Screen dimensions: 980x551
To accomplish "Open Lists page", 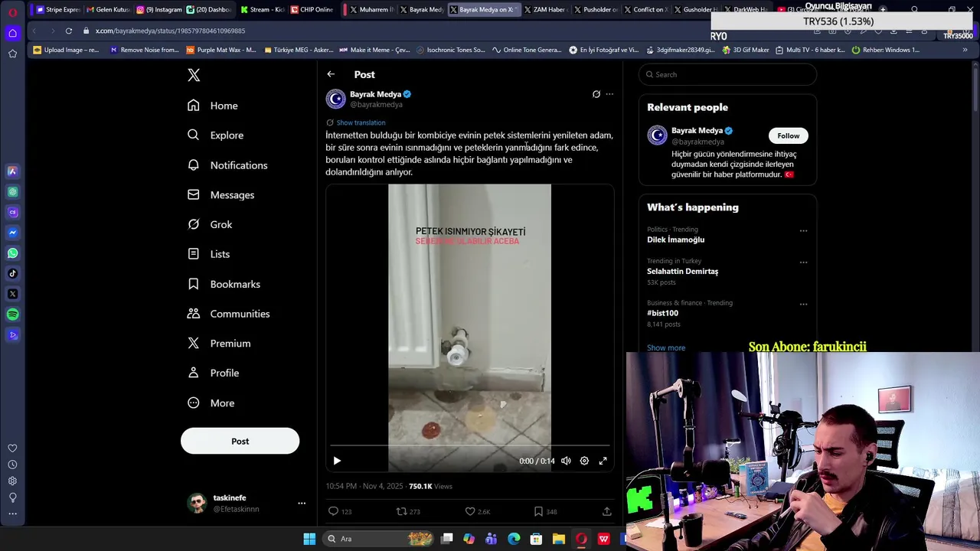I will pos(208,254).
